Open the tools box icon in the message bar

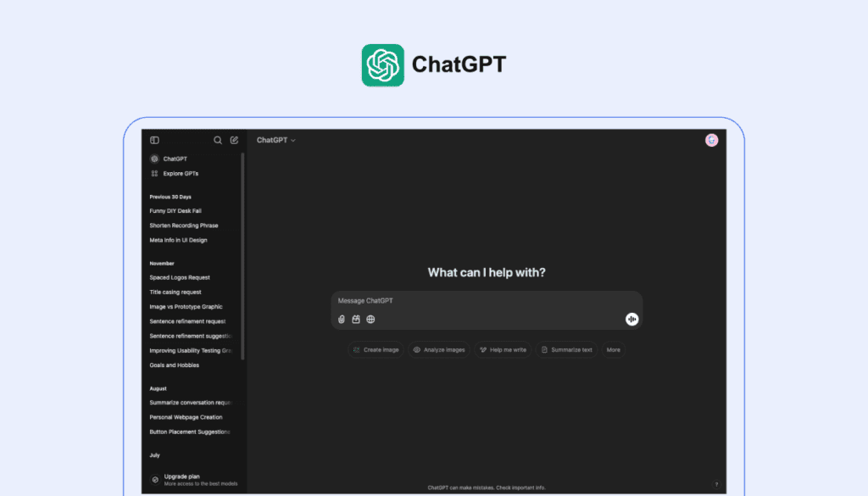[x=356, y=320]
